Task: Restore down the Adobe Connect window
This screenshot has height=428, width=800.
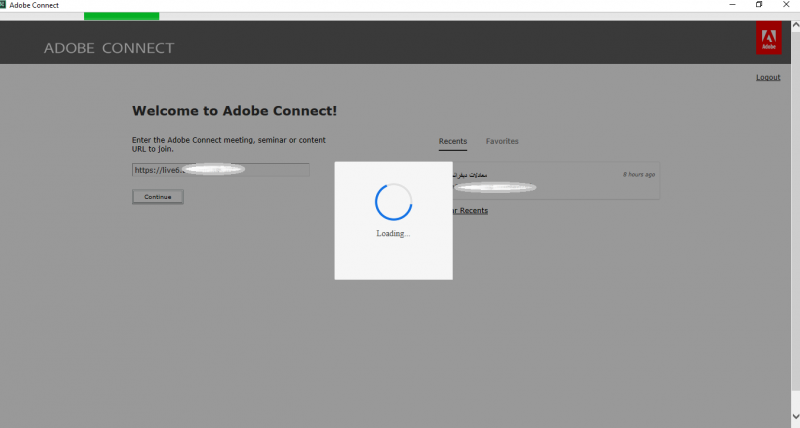Action: click(759, 5)
